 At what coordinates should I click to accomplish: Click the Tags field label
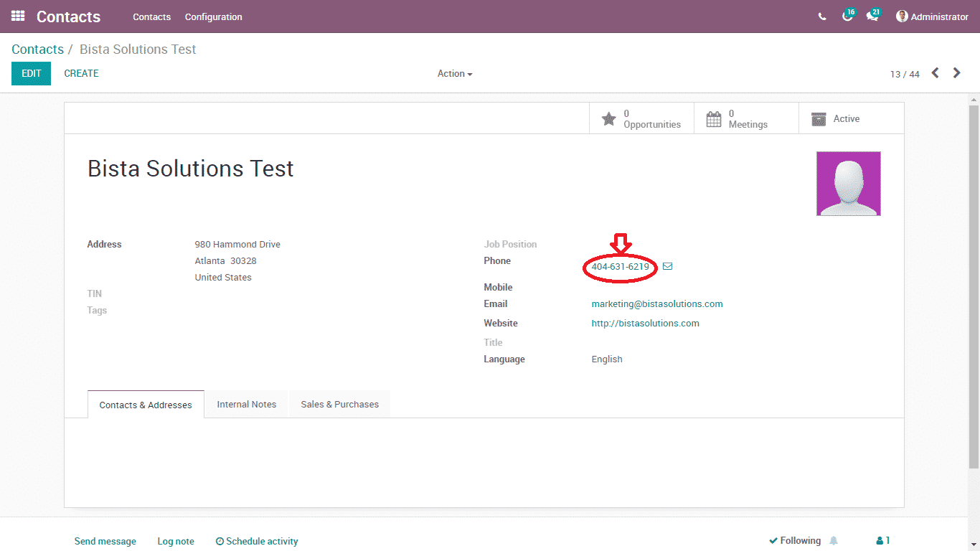(x=97, y=311)
